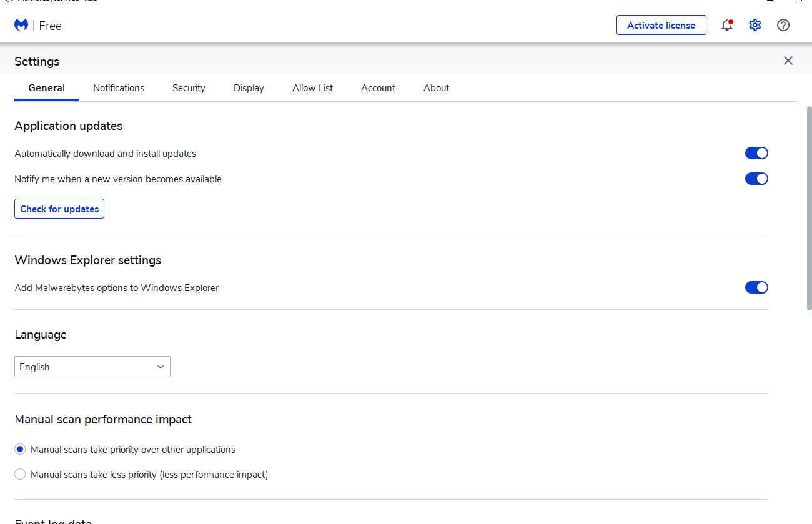812x524 pixels.
Task: Click the Application updates heading
Action: pos(69,126)
